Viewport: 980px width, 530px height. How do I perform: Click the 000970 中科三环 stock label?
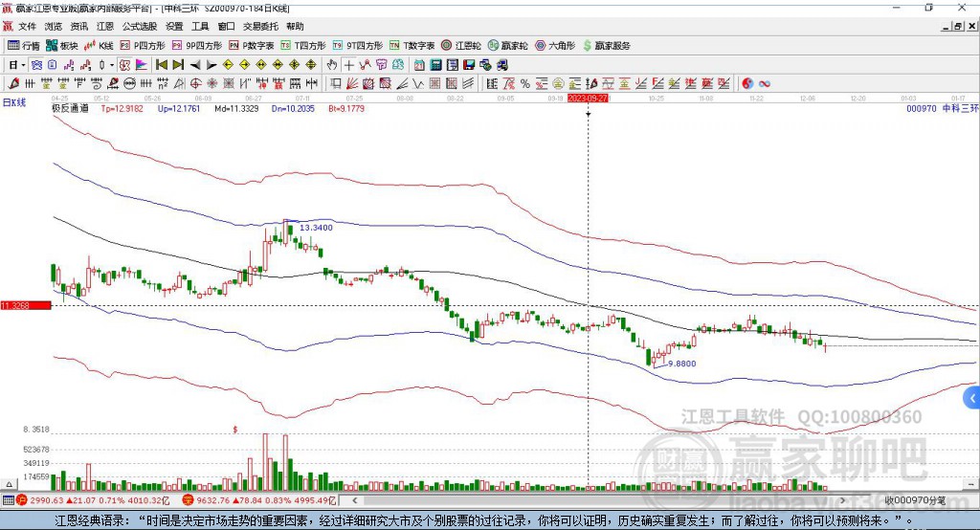coord(943,108)
